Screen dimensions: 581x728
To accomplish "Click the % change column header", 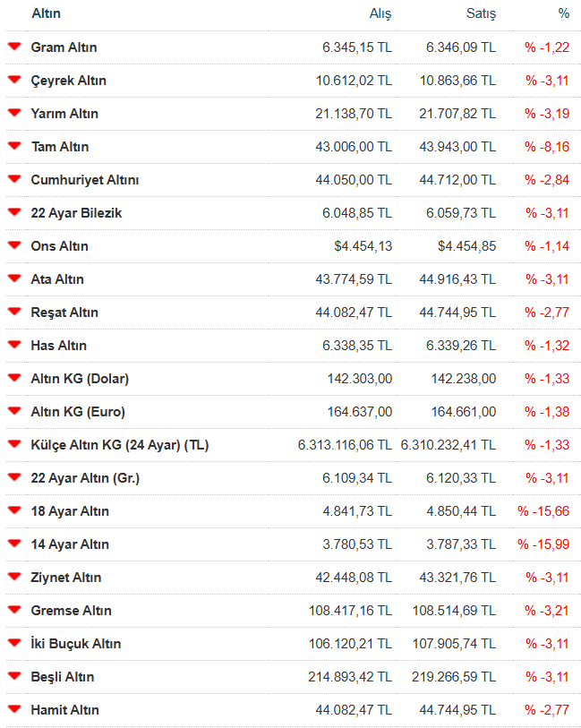I will click(563, 13).
